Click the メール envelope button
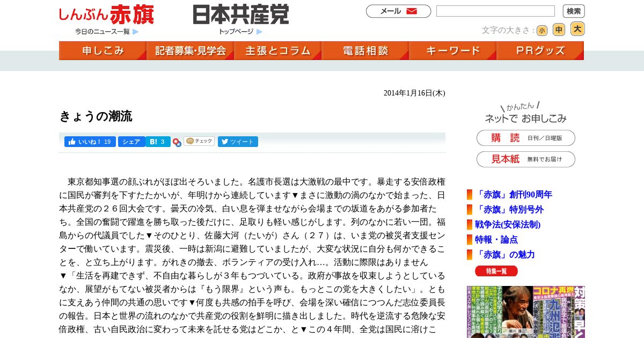644x338 pixels. (x=398, y=11)
